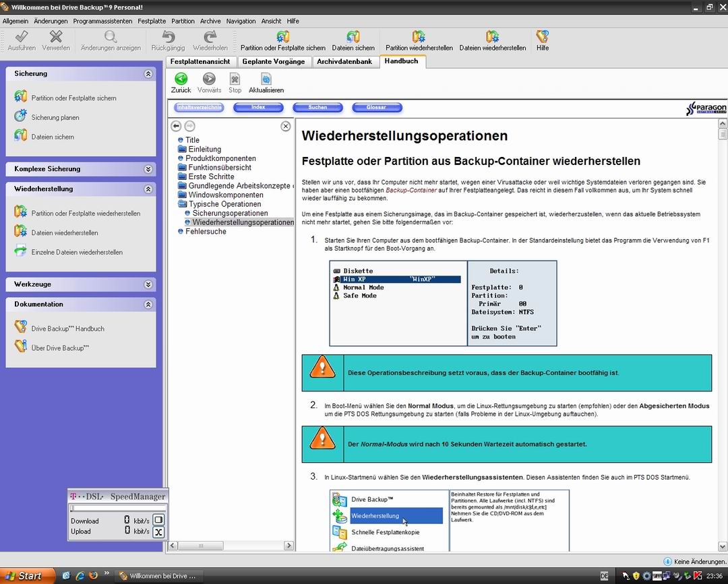Click Dateien wiederherstellen toolbar icon
Viewport: 728px width, 584px height.
pyautogui.click(x=492, y=36)
